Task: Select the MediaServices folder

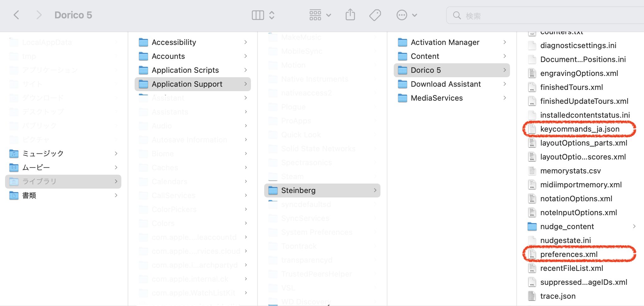Action: point(436,98)
